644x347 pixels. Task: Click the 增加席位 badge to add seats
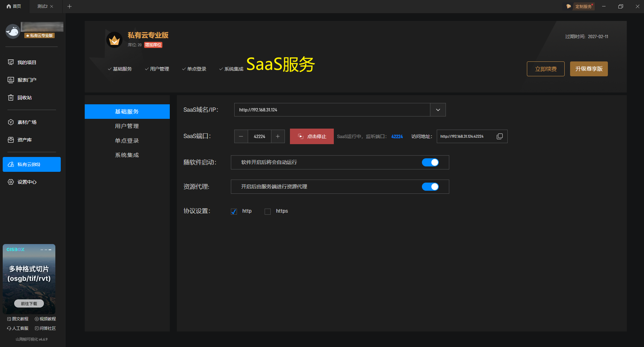153,45
